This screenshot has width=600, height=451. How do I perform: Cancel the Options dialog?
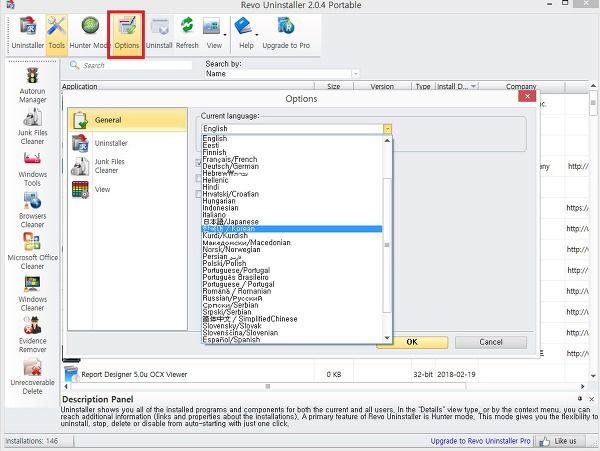coord(491,342)
